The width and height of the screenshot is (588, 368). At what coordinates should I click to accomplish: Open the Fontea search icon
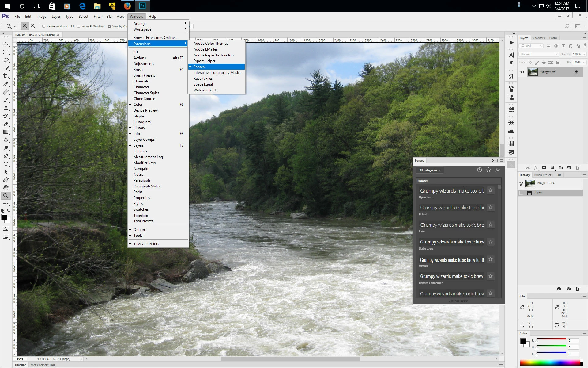[498, 170]
